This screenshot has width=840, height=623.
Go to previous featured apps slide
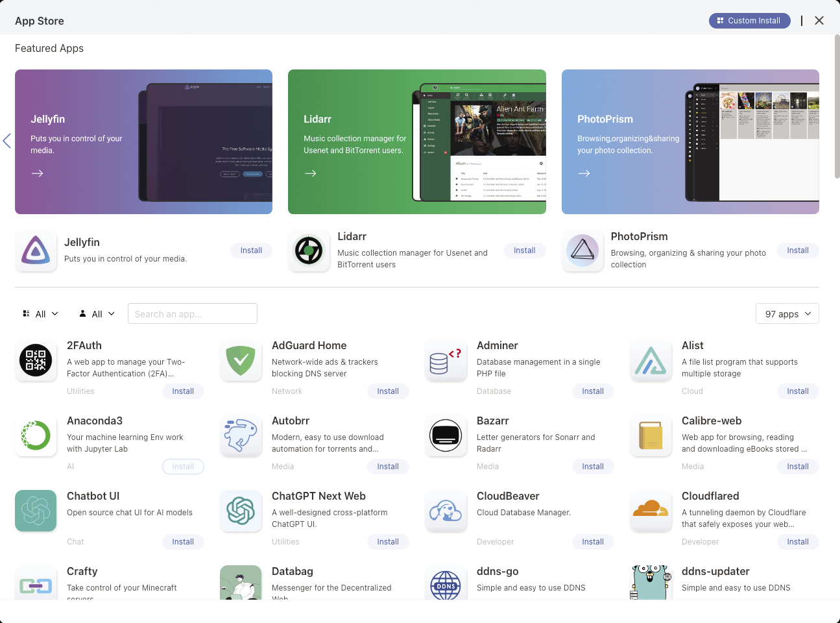tap(7, 141)
